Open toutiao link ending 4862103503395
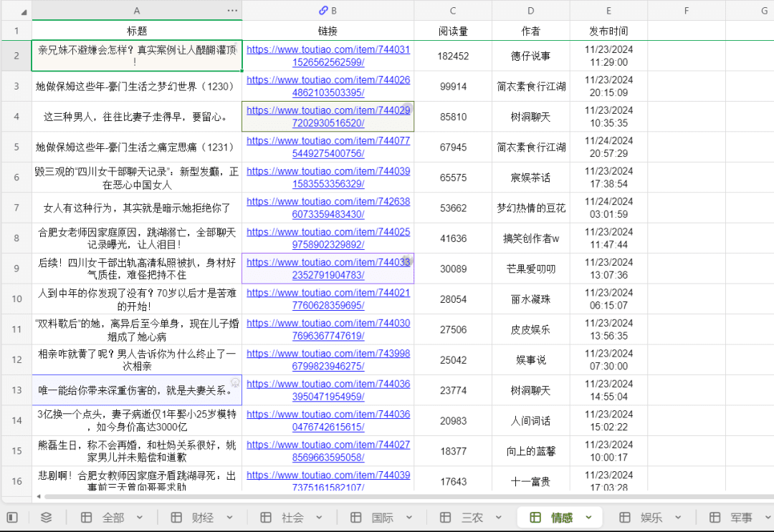The image size is (774, 532). click(x=328, y=87)
